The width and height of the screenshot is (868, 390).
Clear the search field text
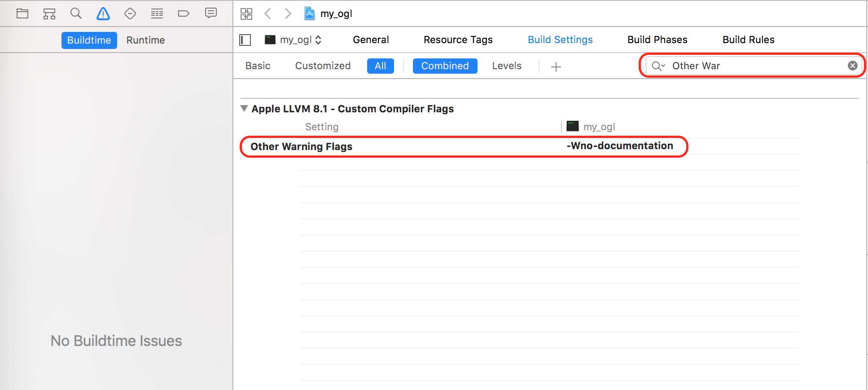(x=853, y=66)
